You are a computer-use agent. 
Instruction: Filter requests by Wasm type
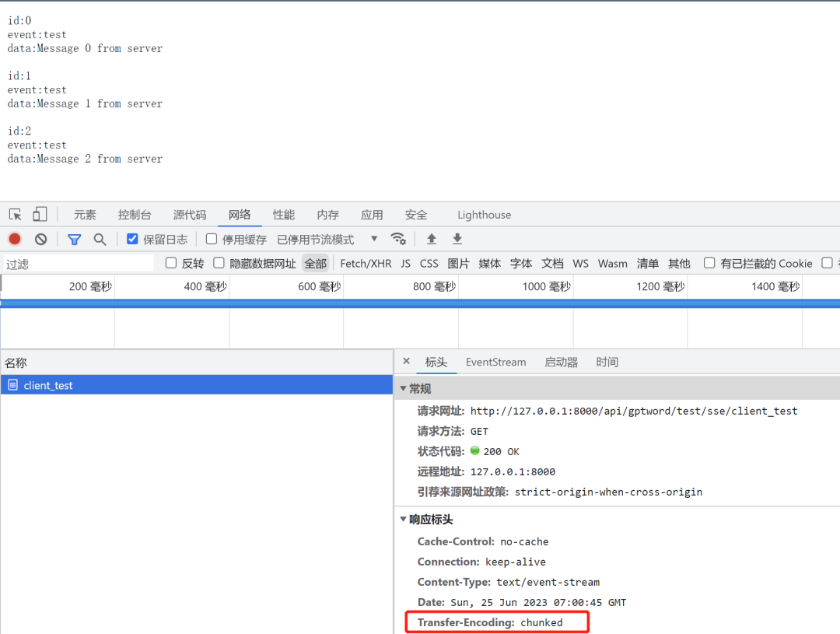coord(613,264)
